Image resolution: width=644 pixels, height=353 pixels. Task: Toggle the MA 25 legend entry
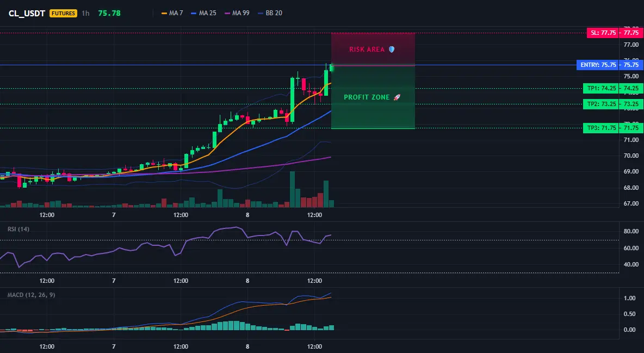point(204,13)
